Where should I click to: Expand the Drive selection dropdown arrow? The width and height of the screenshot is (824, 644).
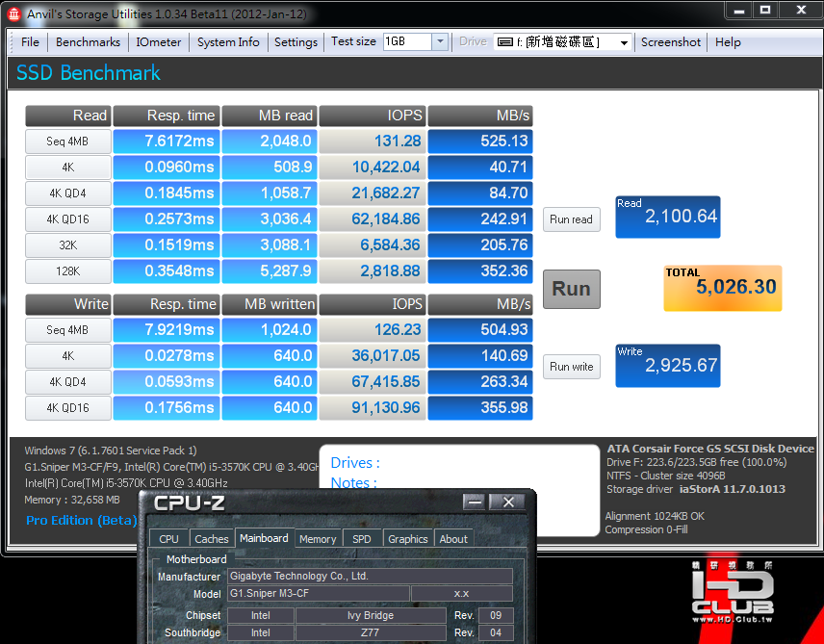(624, 42)
